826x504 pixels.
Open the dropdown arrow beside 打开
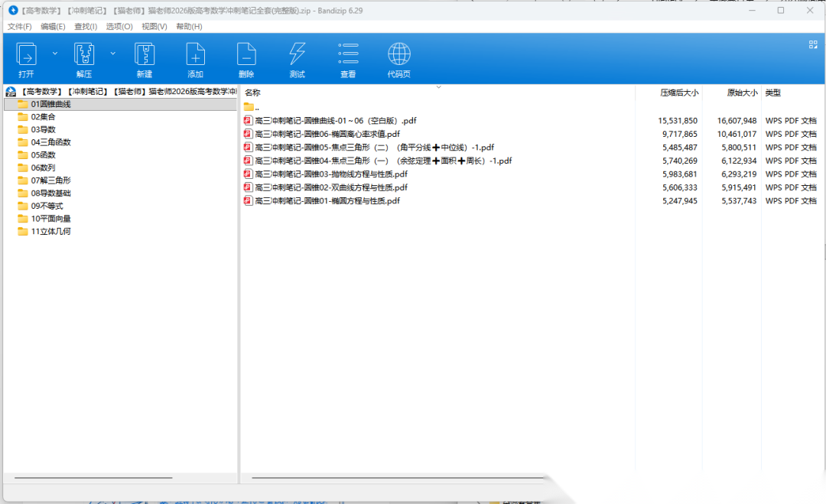54,54
